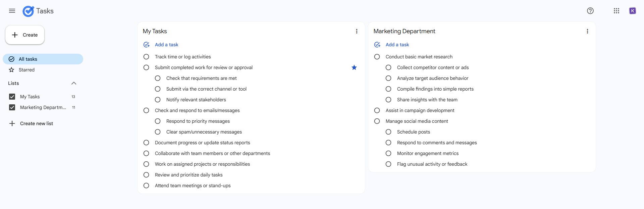Open Marketing Department list options menu

coord(587,31)
